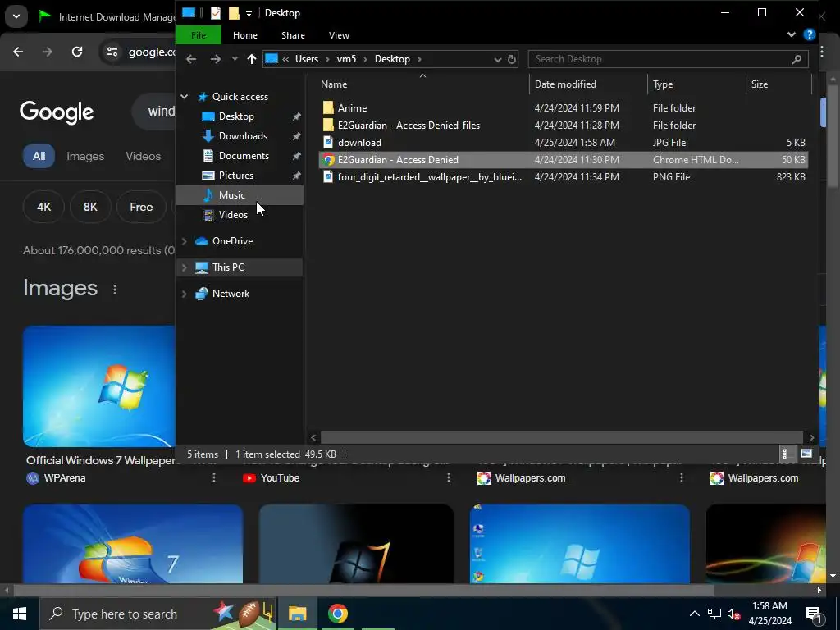Viewport: 840px width, 630px height.
Task: Open Videos tab in Google search
Action: (143, 156)
